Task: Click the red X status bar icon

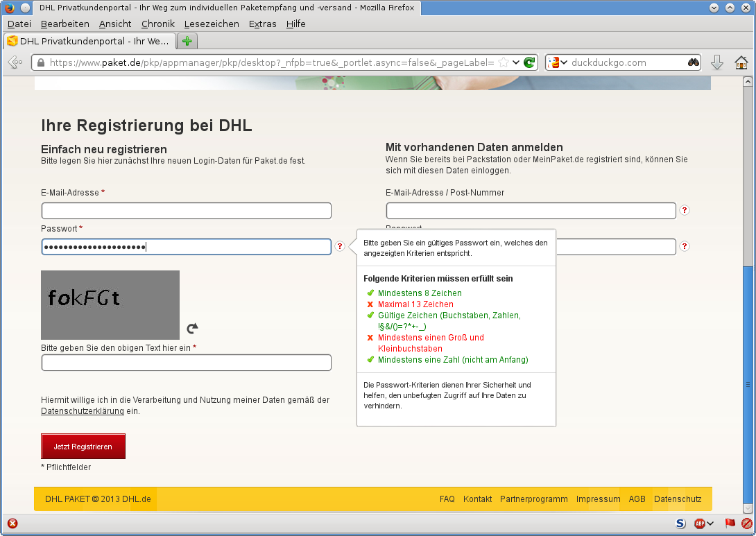Action: (12, 524)
